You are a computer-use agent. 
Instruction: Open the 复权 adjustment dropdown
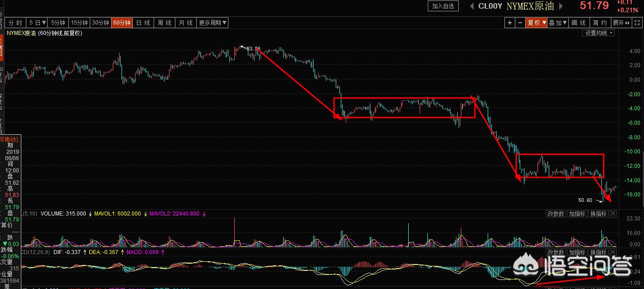coord(536,23)
